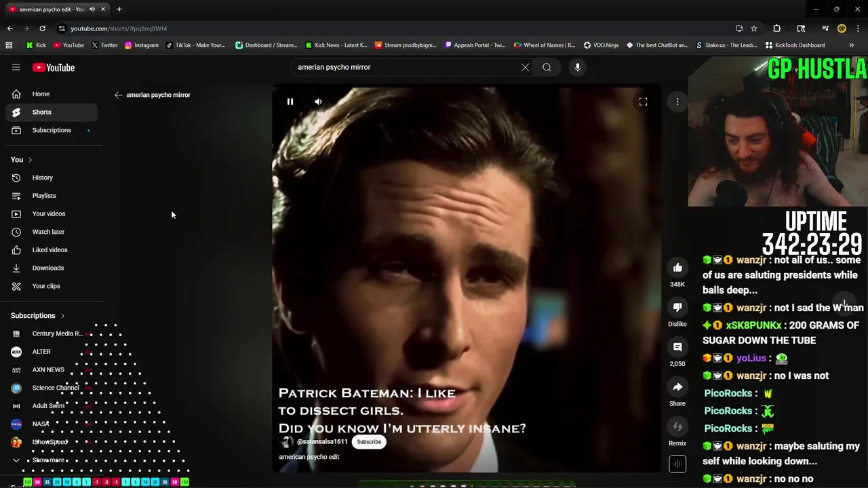The image size is (868, 488).
Task: Open a new browser tab
Action: tap(119, 9)
